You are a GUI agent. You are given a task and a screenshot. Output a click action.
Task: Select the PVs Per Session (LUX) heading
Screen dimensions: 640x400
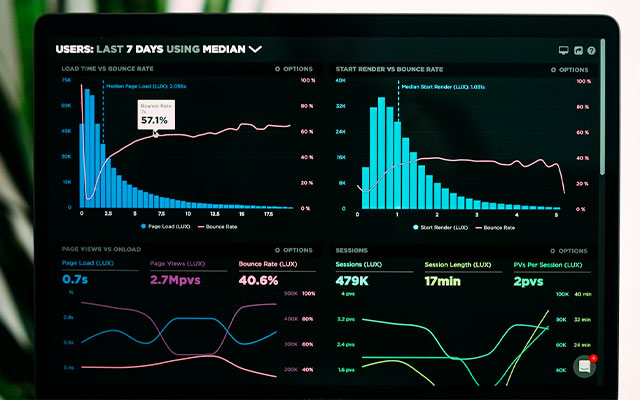[x=547, y=265]
